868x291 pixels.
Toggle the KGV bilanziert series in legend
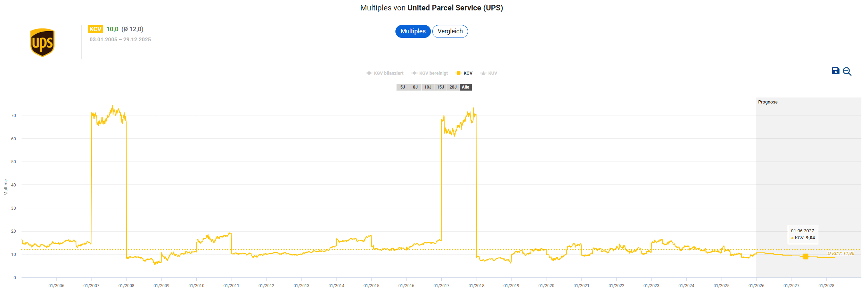pyautogui.click(x=385, y=73)
